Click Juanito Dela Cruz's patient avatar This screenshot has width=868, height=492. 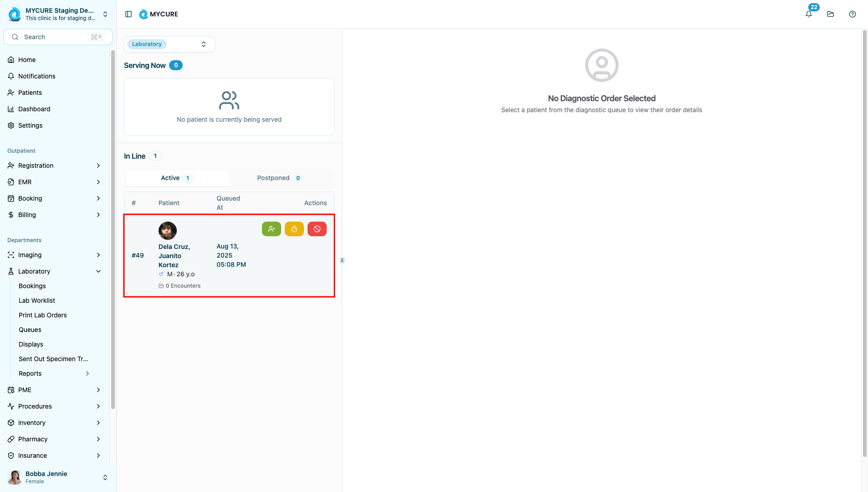[x=167, y=231]
